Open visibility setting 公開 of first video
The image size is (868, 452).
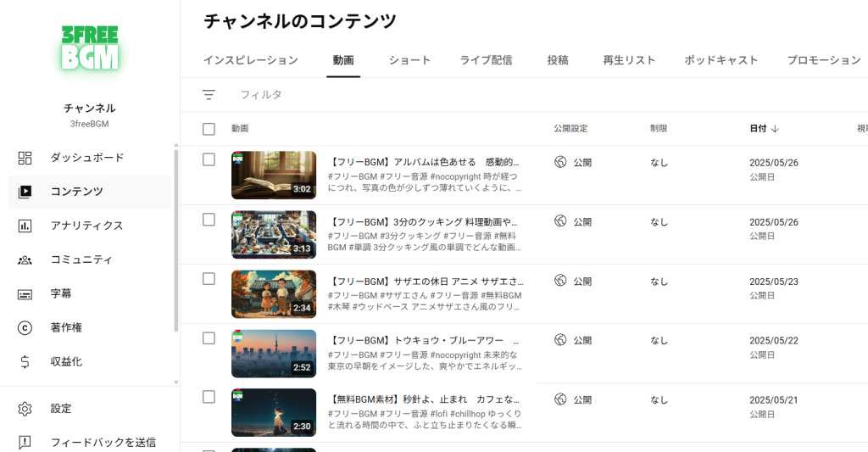click(574, 162)
